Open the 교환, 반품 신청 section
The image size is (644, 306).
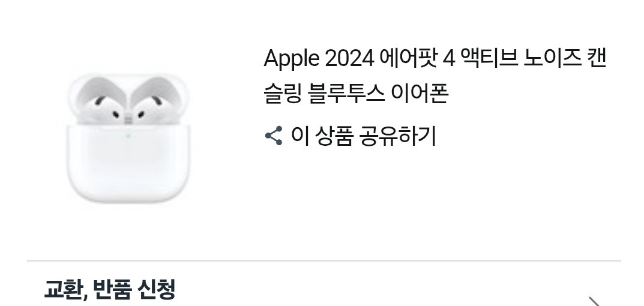(x=324, y=289)
